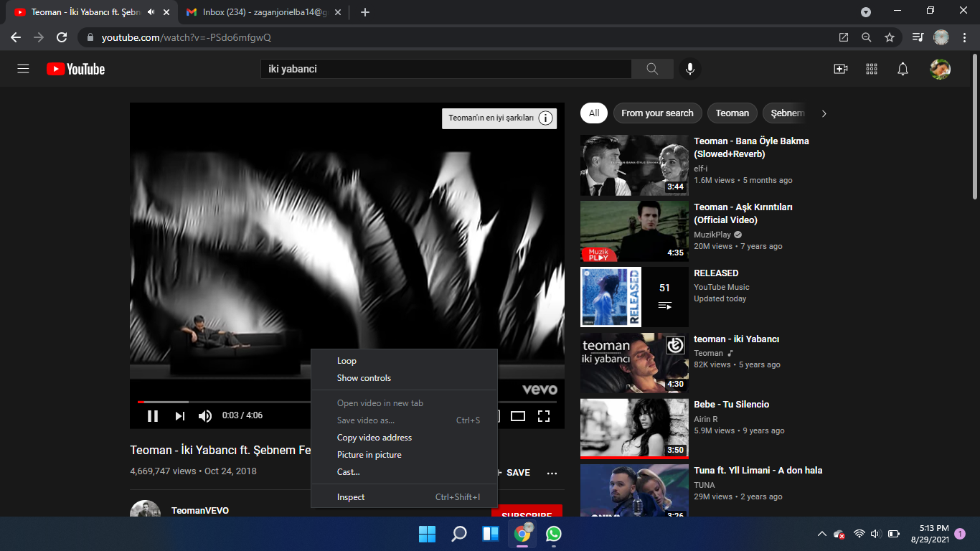Go to YouTube home via logo
Screen dimensions: 980x551
pyautogui.click(x=76, y=69)
